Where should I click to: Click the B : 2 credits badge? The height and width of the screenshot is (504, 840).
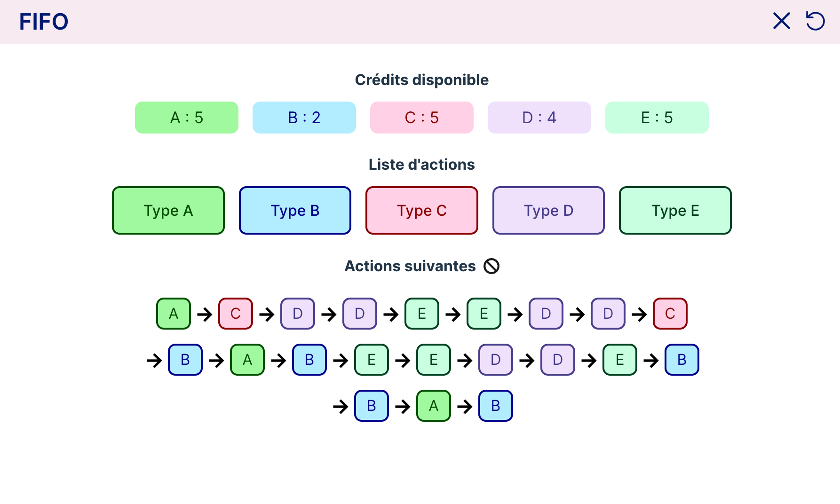[x=304, y=118]
